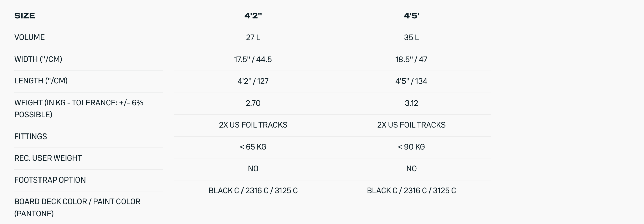This screenshot has width=644, height=224.
Task: Click the 4'5" / 134 length value
Action: pos(411,81)
